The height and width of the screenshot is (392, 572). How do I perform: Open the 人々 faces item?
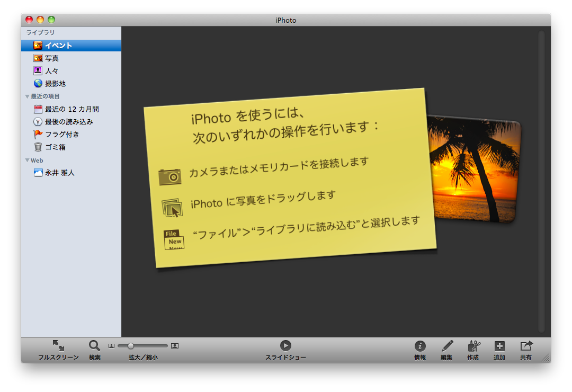point(71,71)
